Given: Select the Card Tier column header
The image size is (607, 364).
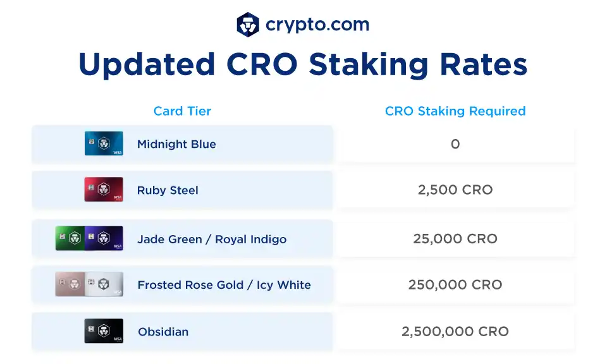Looking at the screenshot, I should tap(182, 111).
